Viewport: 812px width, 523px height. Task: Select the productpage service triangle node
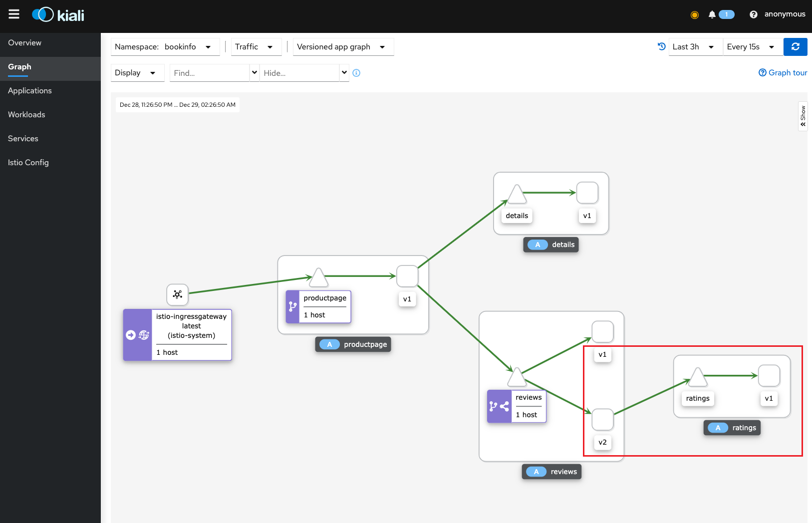(318, 278)
